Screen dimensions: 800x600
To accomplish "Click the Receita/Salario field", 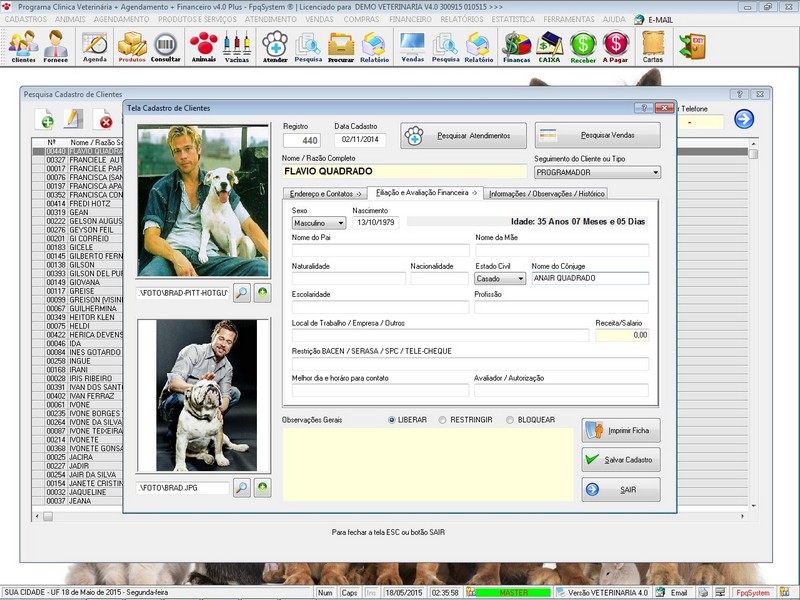I will [x=622, y=335].
